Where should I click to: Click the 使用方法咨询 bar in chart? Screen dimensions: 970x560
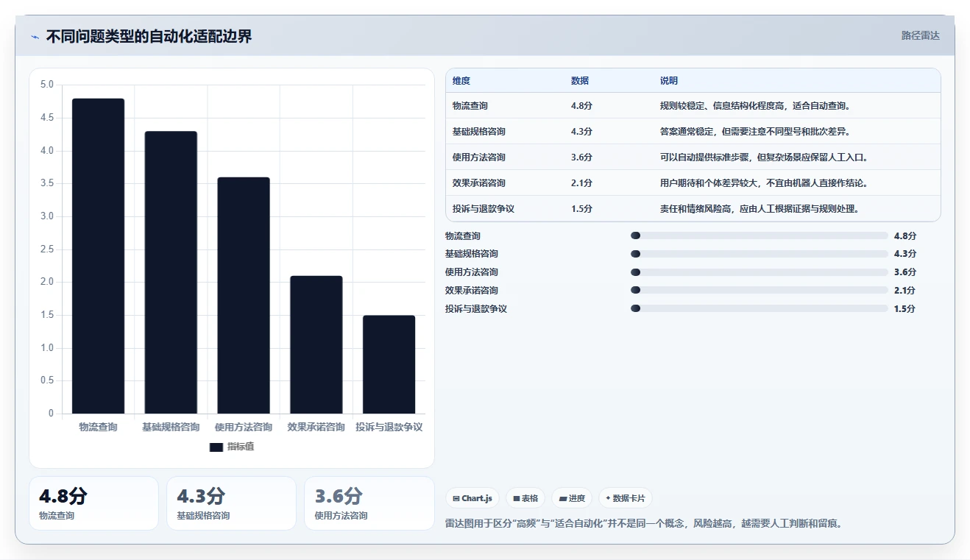click(x=244, y=295)
